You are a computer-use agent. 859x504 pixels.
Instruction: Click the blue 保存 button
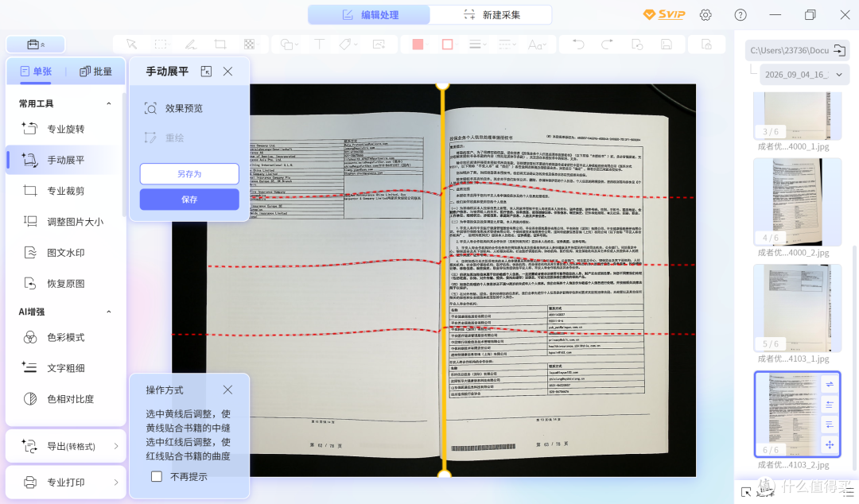[x=189, y=200]
